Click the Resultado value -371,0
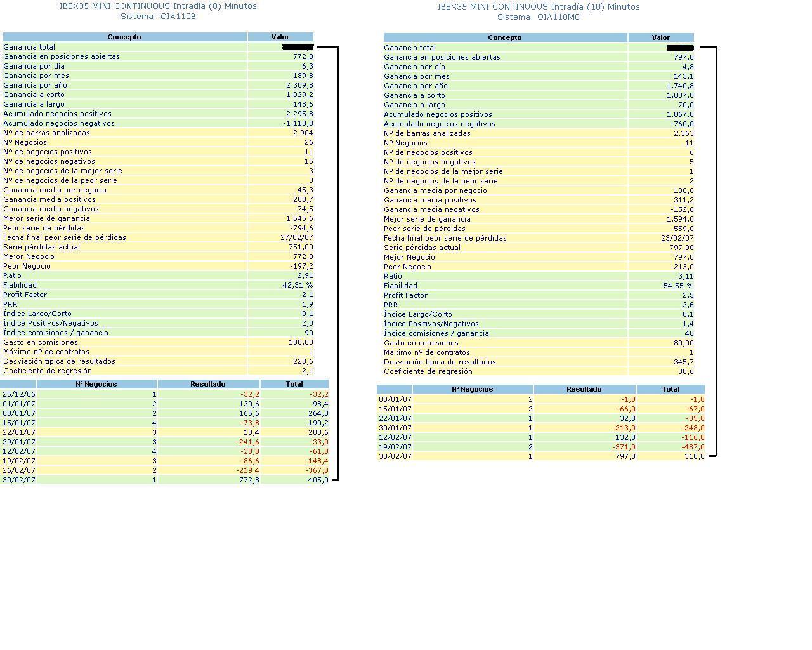The width and height of the screenshot is (812, 650). coord(624,447)
